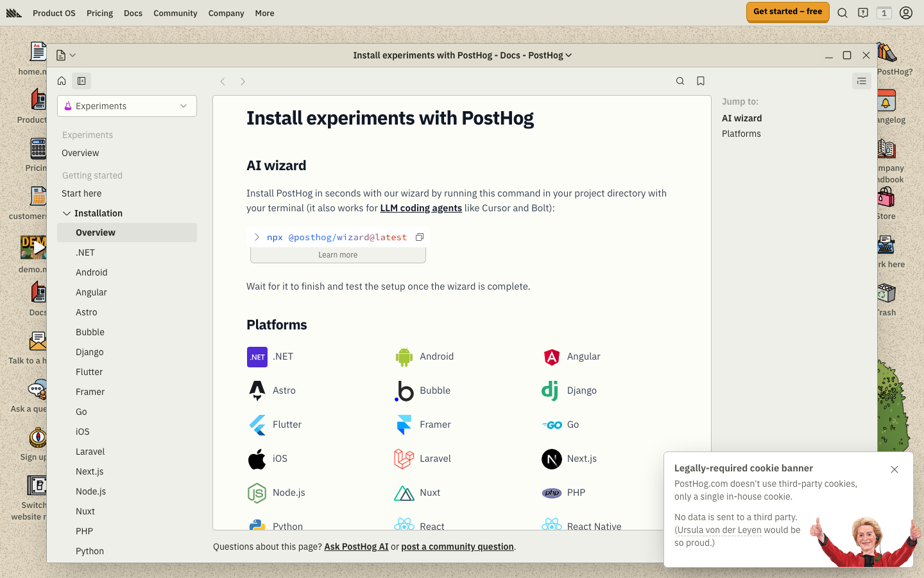924x578 pixels.
Task: Open the Laravel platform icon
Action: (404, 459)
